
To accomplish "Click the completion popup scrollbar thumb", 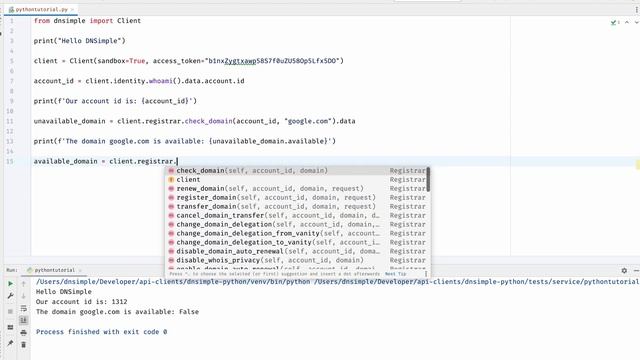I will click(x=428, y=180).
